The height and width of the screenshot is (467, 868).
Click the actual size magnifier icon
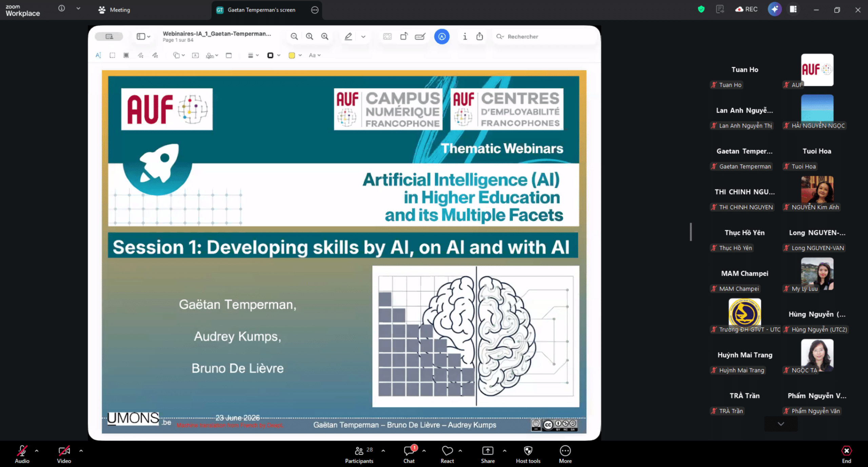[309, 36]
